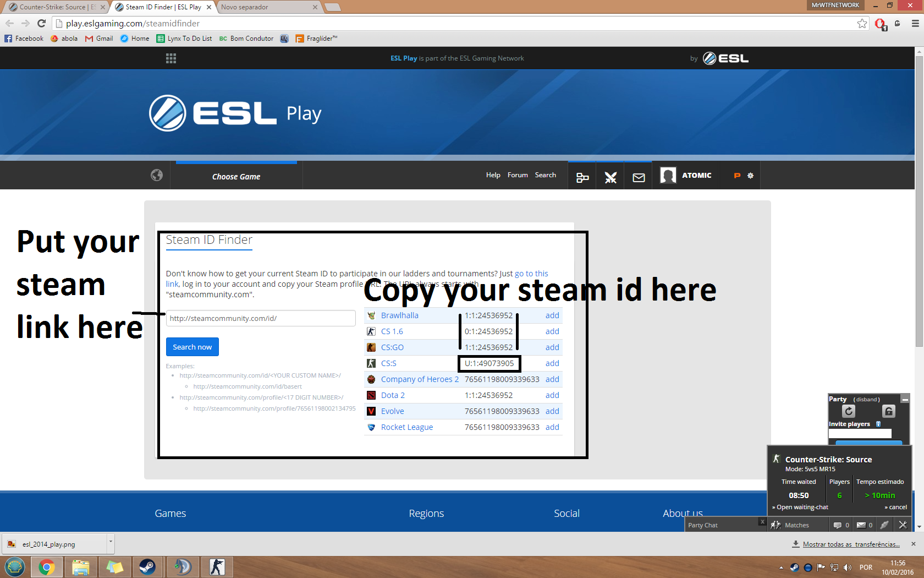This screenshot has height=578, width=924.
Task: Click add for the CS 1.6 row
Action: (x=552, y=331)
